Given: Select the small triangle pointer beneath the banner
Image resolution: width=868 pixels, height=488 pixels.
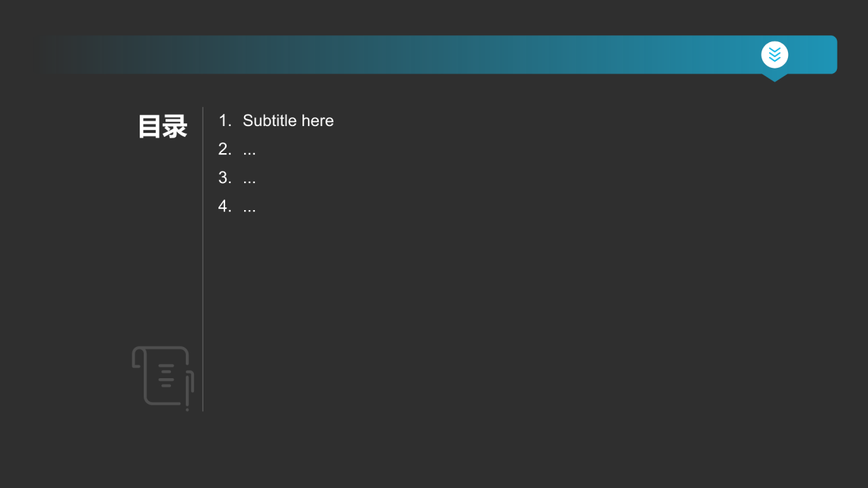Looking at the screenshot, I should (x=774, y=77).
